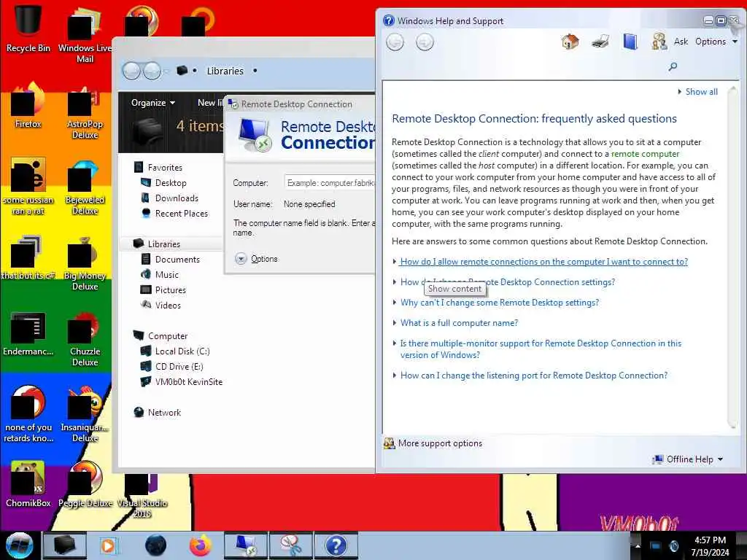The height and width of the screenshot is (560, 747).
Task: Click Firefox in the taskbar
Action: point(201,545)
